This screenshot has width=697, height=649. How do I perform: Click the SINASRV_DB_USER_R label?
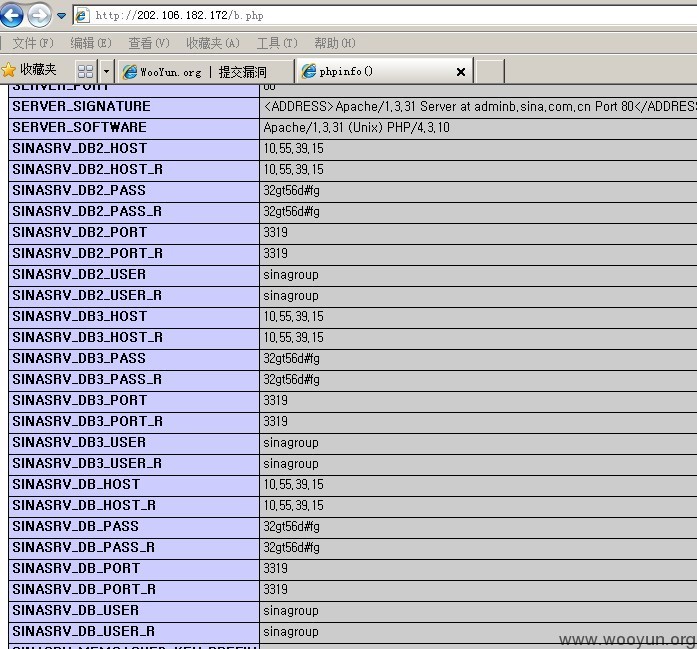84,631
